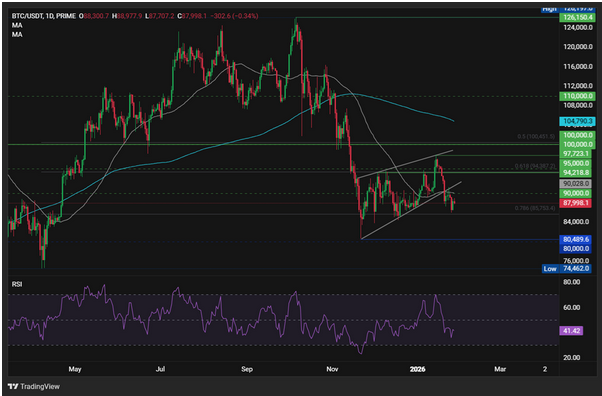
Task: Click the Sep label on the time axis
Action: pyautogui.click(x=247, y=369)
